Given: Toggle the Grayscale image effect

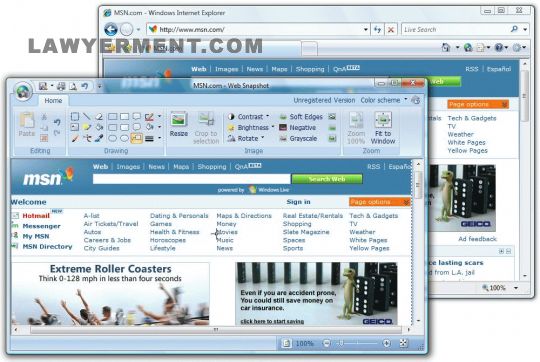Looking at the screenshot, I should tap(298, 138).
